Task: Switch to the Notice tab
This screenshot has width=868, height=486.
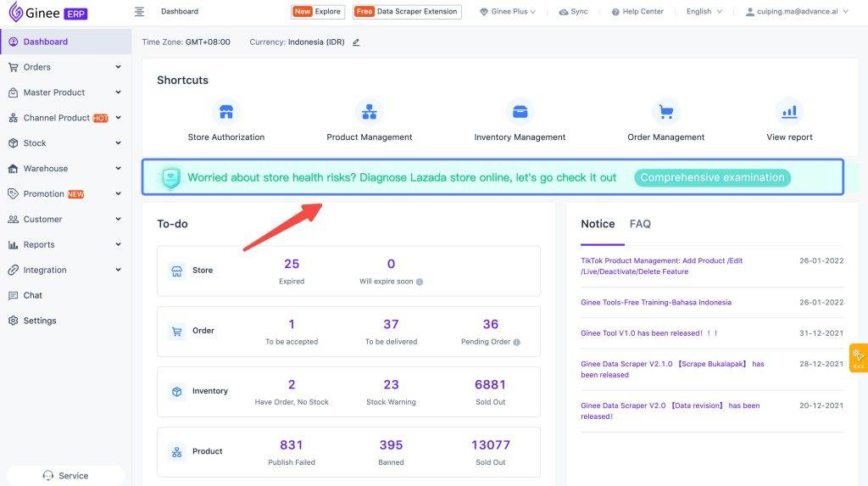Action: [x=598, y=224]
